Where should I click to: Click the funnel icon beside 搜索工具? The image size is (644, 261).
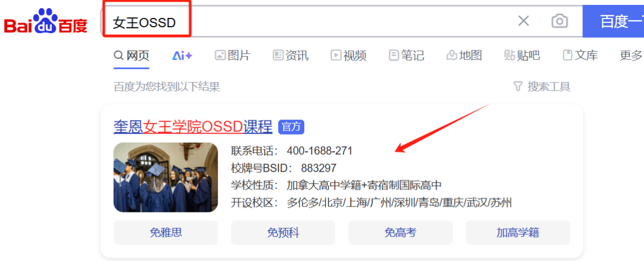click(x=518, y=87)
